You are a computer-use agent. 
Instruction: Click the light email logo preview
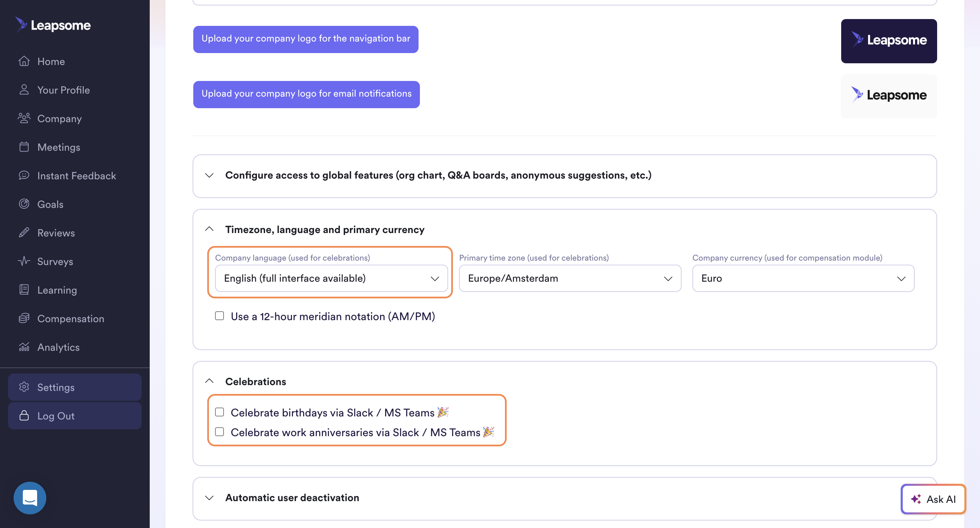point(889,96)
